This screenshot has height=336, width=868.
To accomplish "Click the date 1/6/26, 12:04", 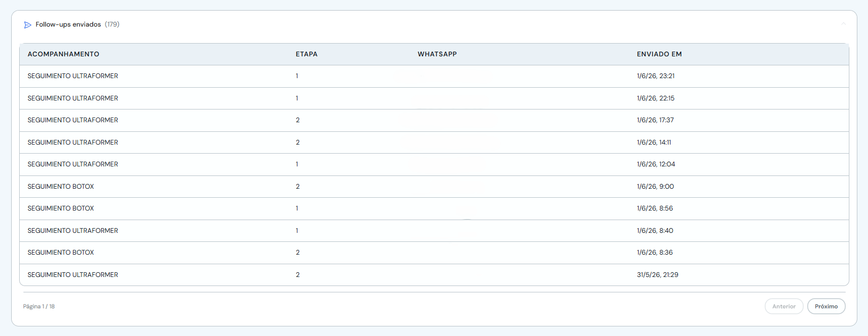I will tap(656, 164).
